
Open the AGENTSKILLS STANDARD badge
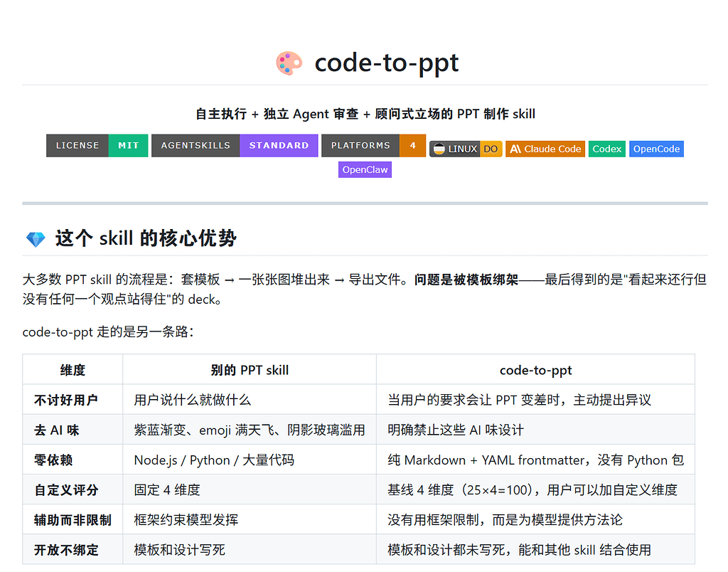235,145
